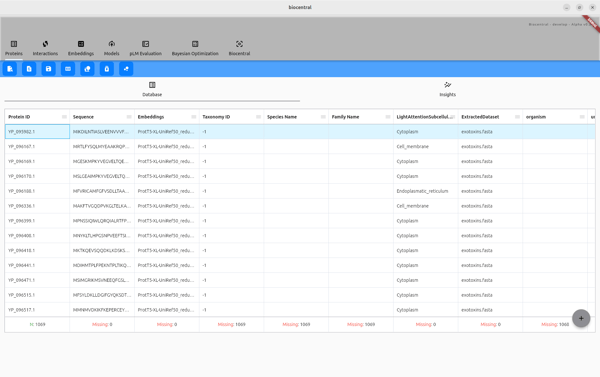
Task: Sort by the Protein ID header
Action: [x=19, y=117]
